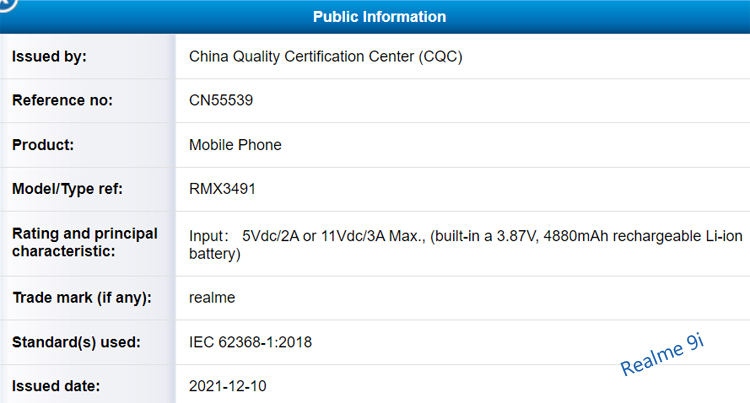Viewport: 750px width, 403px height.
Task: Click the IEC 62368-1:2018 standard value
Action: (251, 342)
